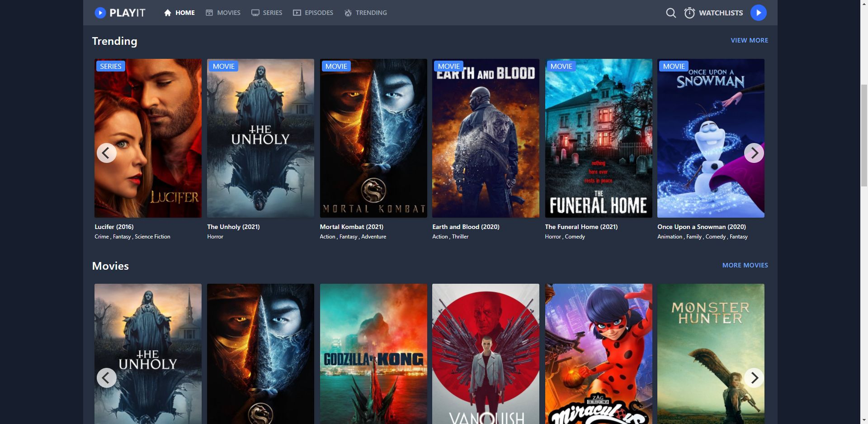The width and height of the screenshot is (868, 424).
Task: Open Earth and Blood poster
Action: 486,138
